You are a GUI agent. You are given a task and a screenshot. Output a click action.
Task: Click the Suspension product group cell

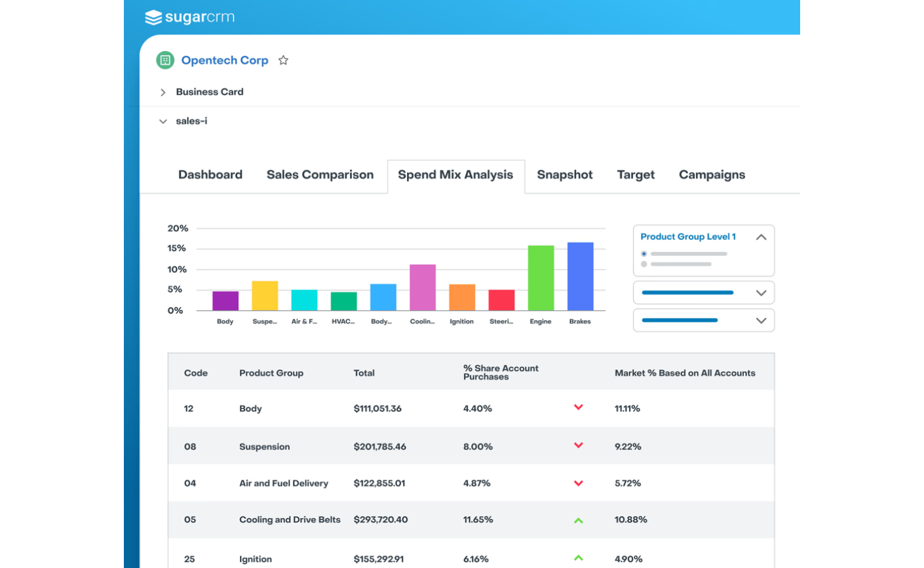(264, 447)
